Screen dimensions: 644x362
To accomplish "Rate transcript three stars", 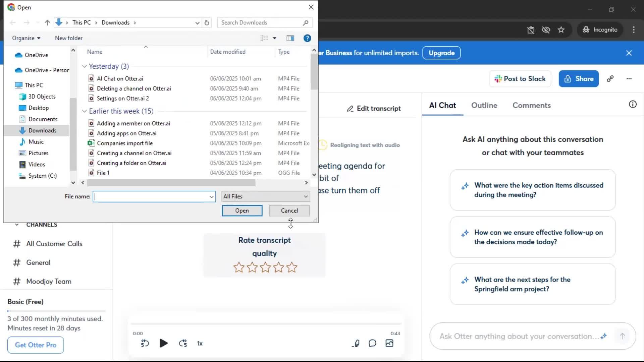I will [x=265, y=267].
